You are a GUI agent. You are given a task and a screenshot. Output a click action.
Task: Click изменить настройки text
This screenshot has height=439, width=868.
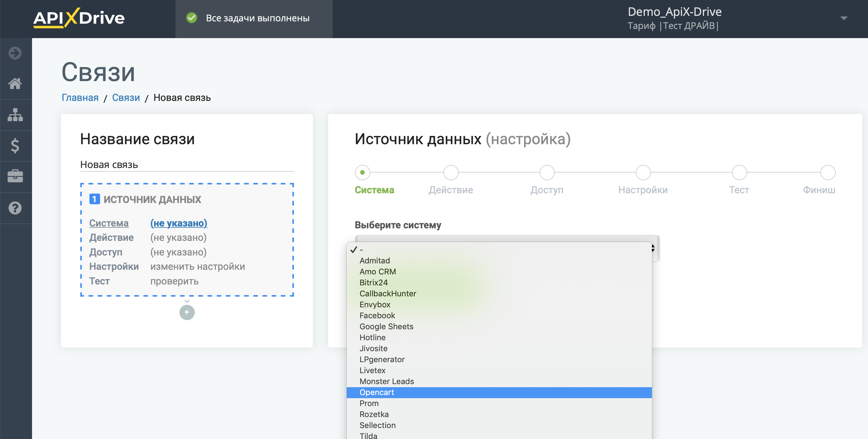pos(197,266)
